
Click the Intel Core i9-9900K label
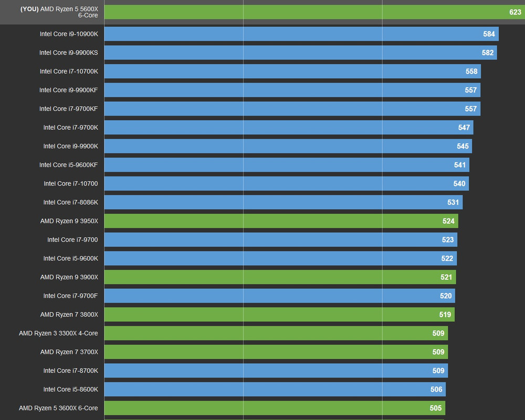pos(71,146)
